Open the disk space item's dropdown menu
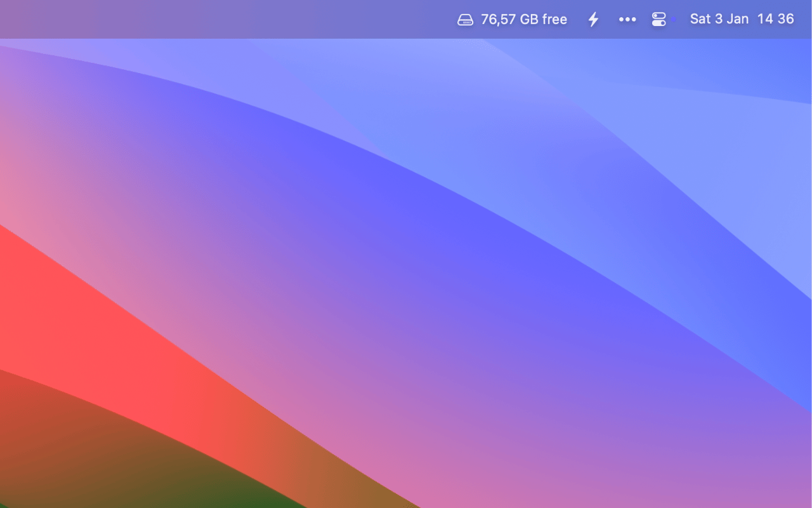Screen dimensions: 812x508 point(511,19)
